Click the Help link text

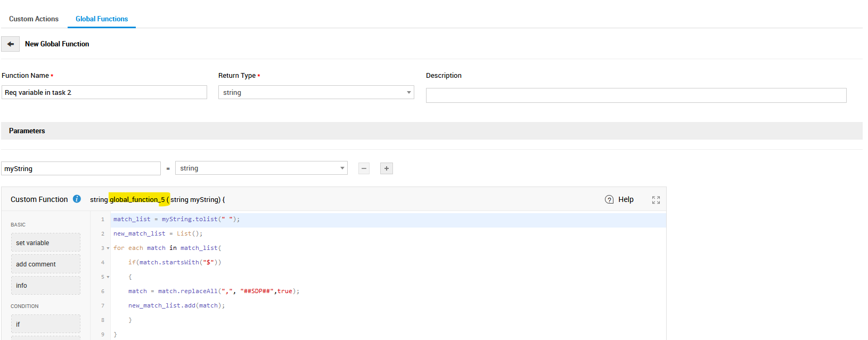tap(626, 199)
